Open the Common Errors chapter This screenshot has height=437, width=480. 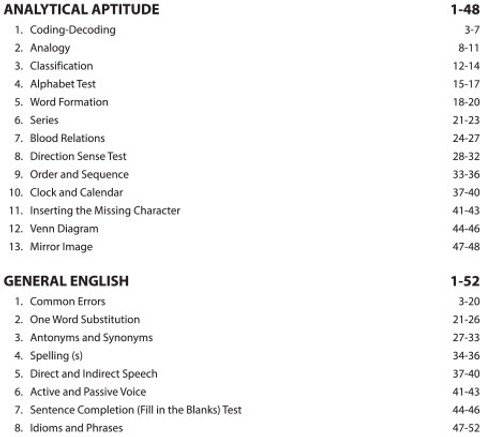(x=68, y=301)
